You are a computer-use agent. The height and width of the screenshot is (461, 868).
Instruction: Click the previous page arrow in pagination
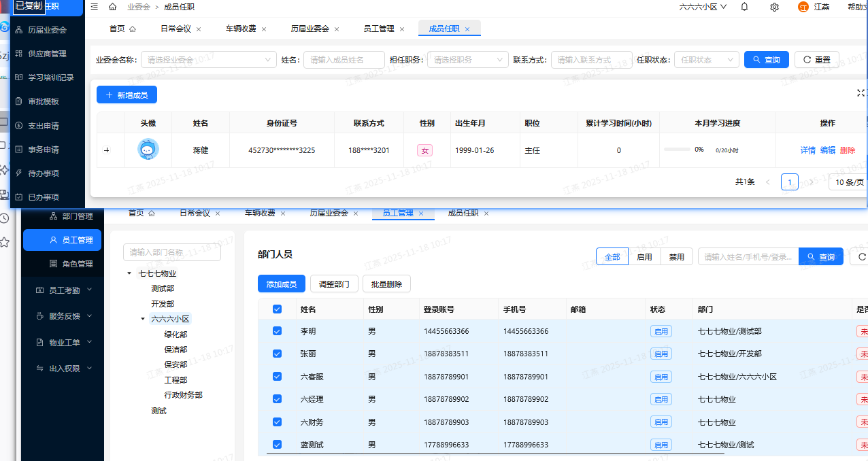click(768, 182)
